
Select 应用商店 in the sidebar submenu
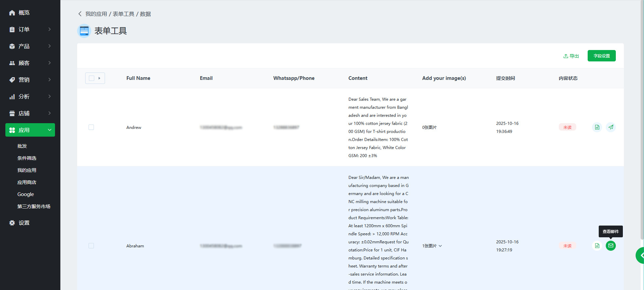pos(27,182)
